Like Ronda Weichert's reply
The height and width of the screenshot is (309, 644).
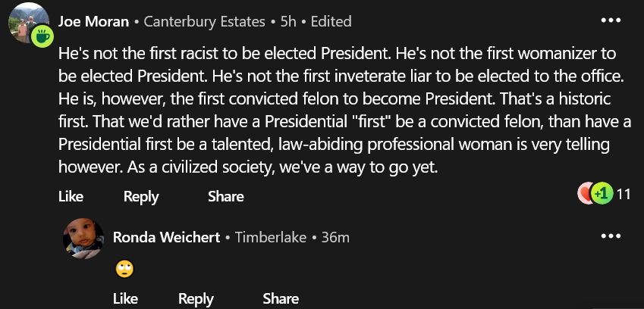pos(125,298)
